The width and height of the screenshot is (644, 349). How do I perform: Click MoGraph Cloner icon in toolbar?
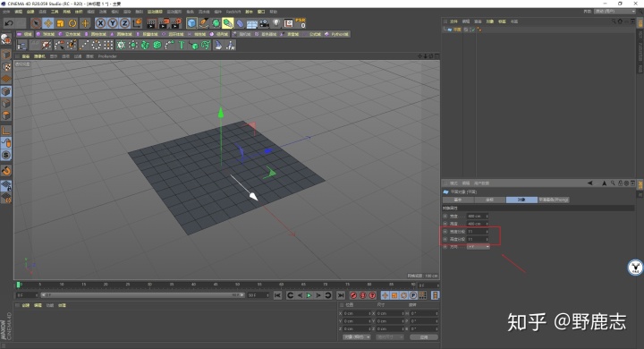tap(121, 45)
